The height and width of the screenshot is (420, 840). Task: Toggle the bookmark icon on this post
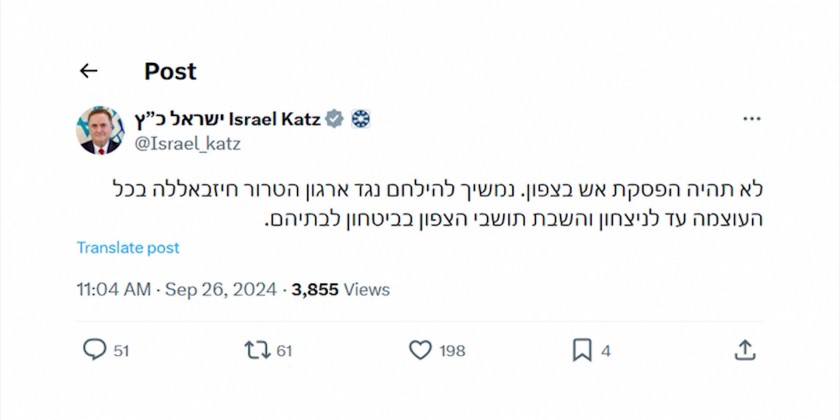tap(582, 350)
